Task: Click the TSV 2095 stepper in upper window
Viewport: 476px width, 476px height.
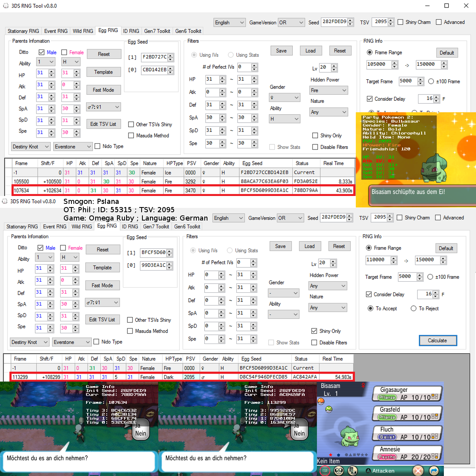Action: (391, 22)
